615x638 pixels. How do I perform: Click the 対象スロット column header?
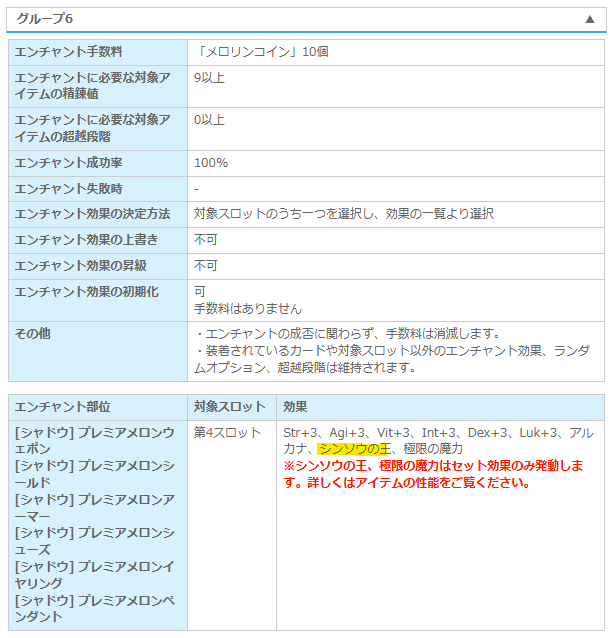[230, 407]
